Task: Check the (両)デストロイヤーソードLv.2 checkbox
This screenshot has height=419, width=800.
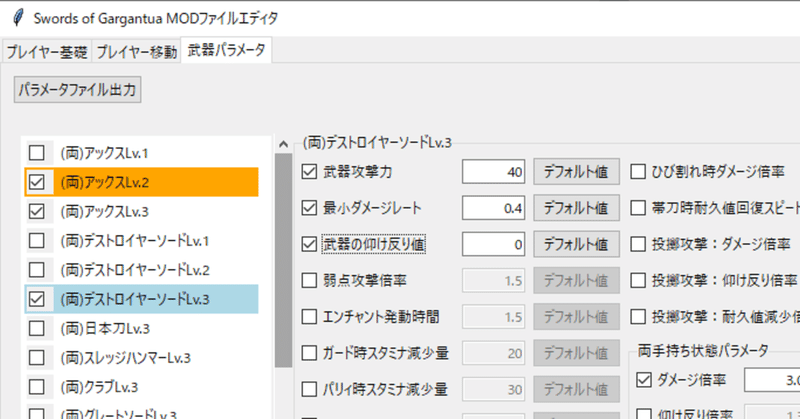Action: (x=37, y=269)
